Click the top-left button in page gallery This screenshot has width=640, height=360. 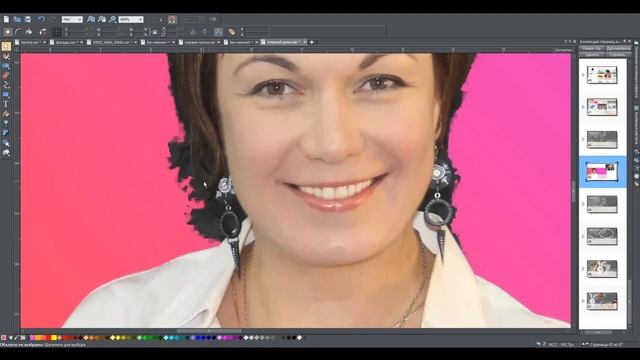591,48
